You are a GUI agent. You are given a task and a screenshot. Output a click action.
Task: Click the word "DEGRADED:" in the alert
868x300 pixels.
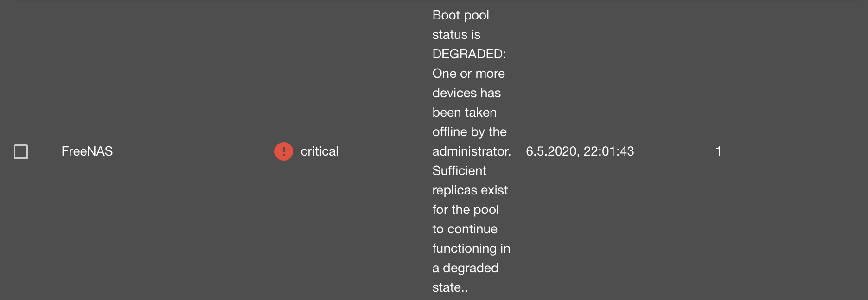(x=469, y=54)
